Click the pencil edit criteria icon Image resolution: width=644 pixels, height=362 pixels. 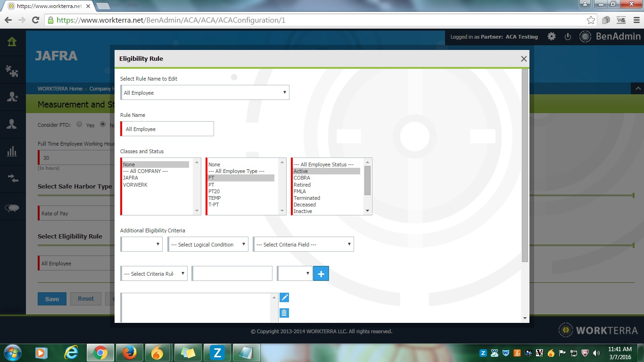284,297
